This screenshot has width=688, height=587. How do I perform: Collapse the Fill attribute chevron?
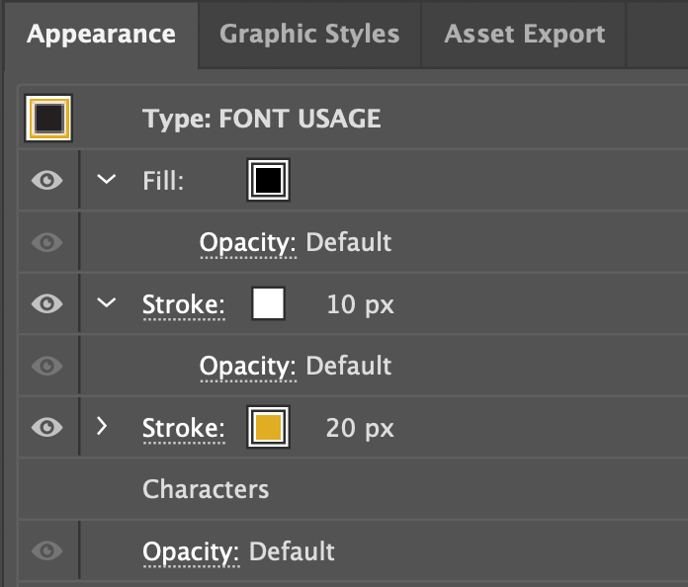(x=107, y=181)
